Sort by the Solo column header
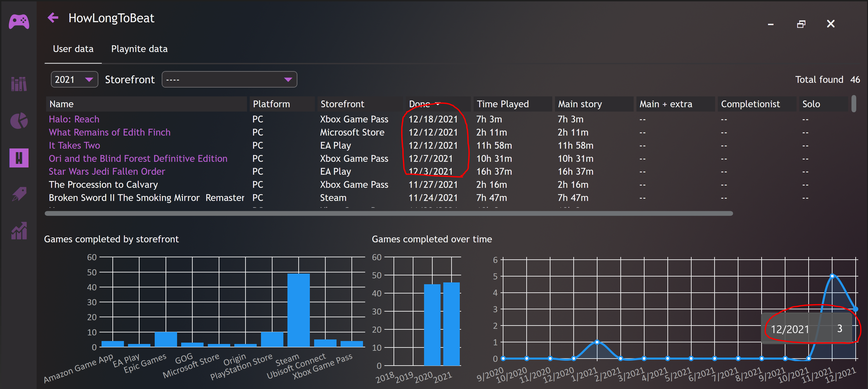Screen dimensions: 868x389 (x=823, y=104)
